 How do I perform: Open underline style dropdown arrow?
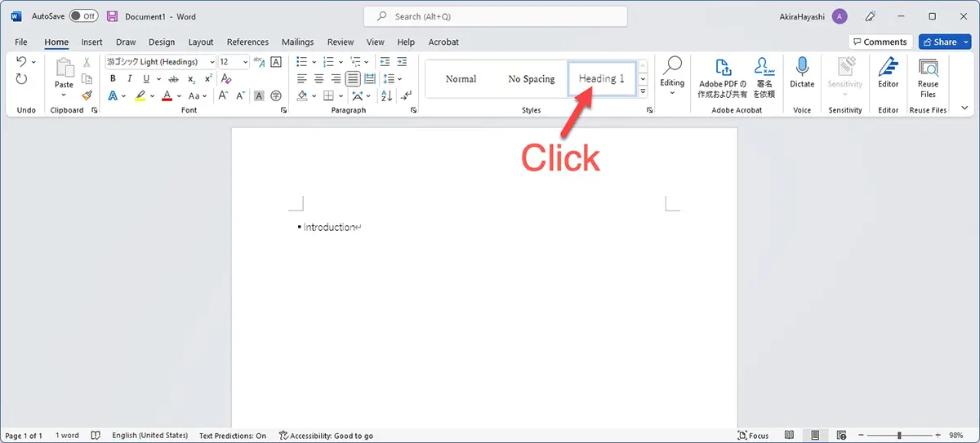(x=157, y=79)
